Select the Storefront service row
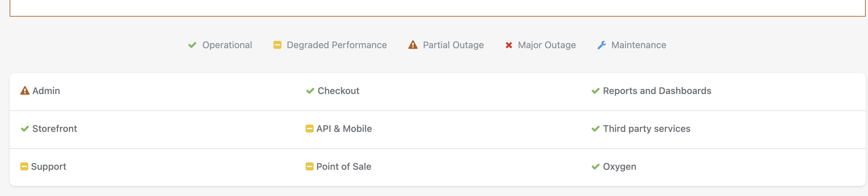 point(55,129)
